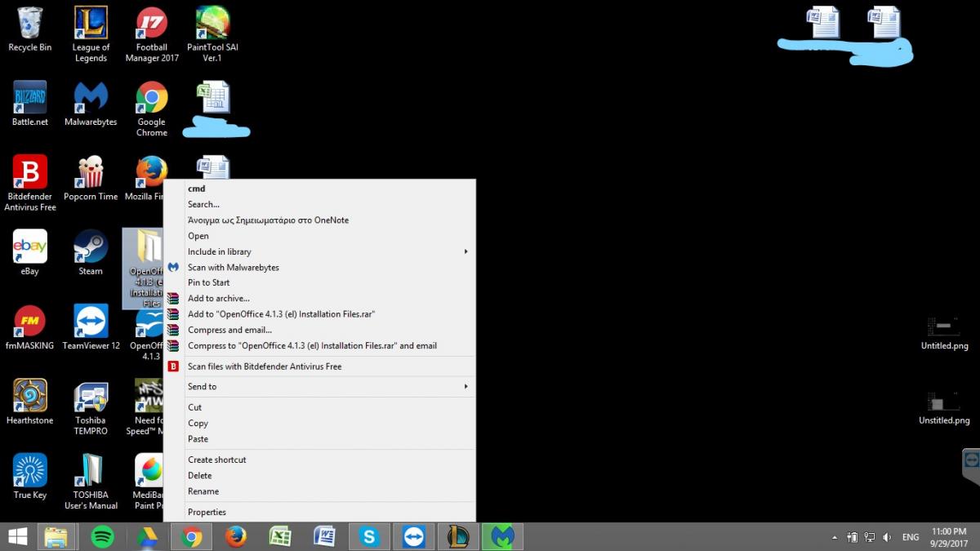Screen dimensions: 980x551
Task: Open League of Legends taskbar button
Action: (x=458, y=536)
